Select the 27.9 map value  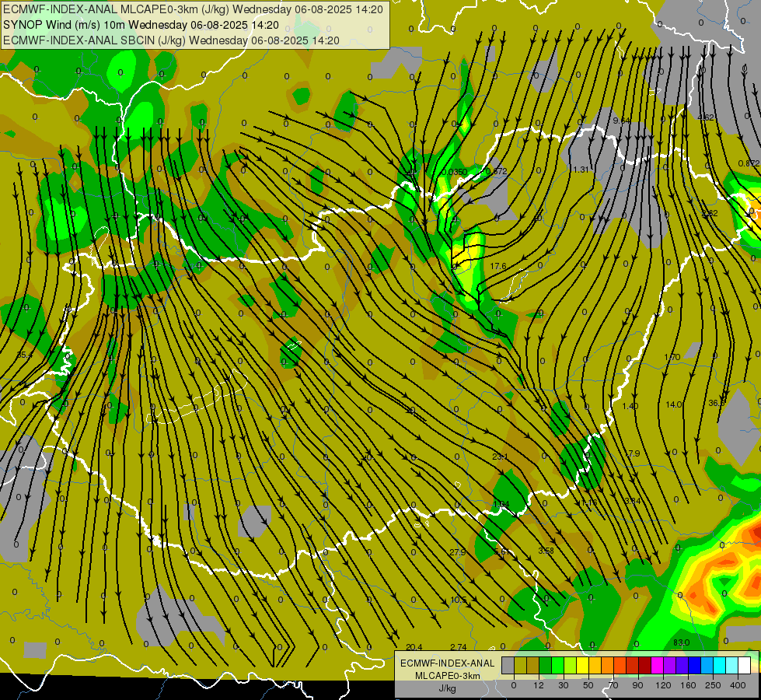coord(458,552)
